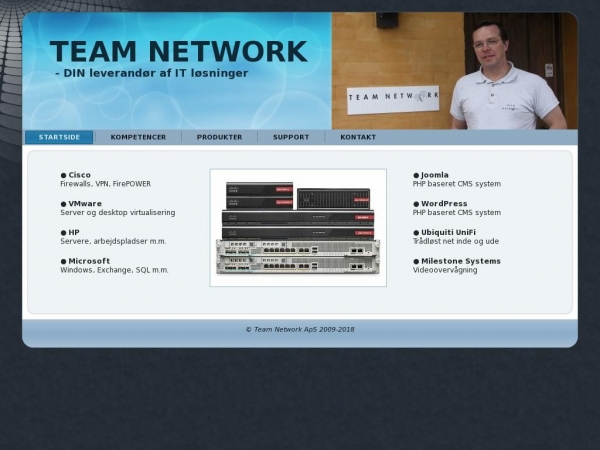Select the Milestone Systems heading
600x450 pixels.
pyautogui.click(x=461, y=261)
